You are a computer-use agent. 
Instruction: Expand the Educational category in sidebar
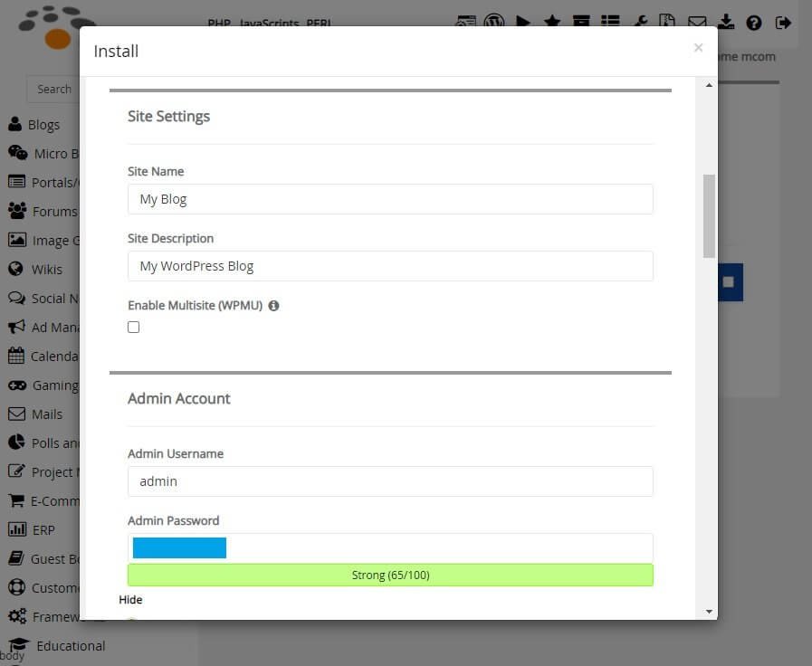tap(57, 645)
